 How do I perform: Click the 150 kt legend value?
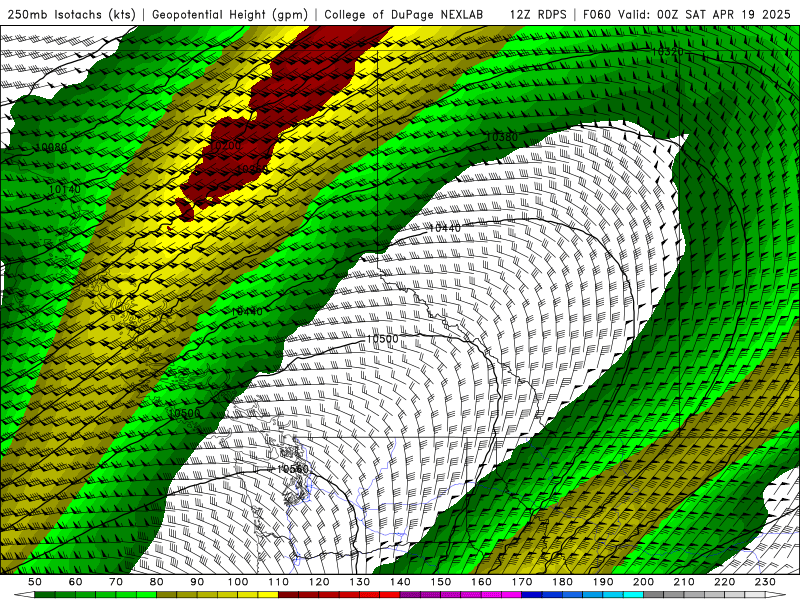pyautogui.click(x=440, y=582)
